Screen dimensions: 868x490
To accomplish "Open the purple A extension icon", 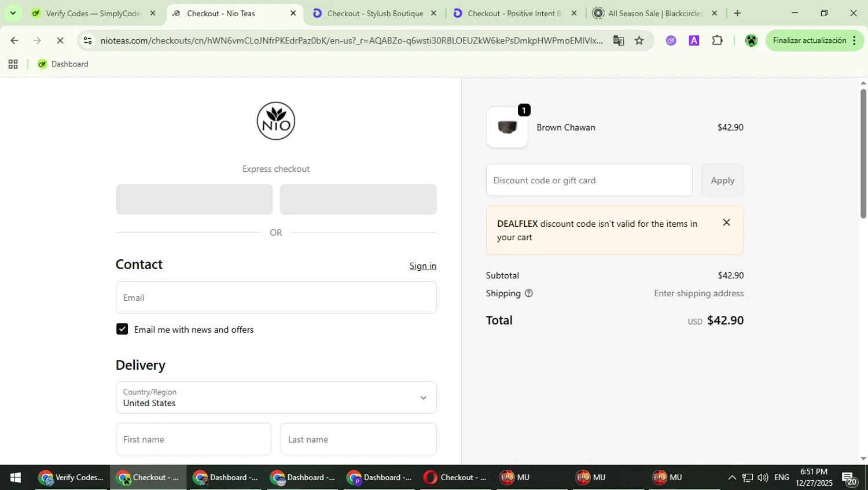I will (694, 40).
